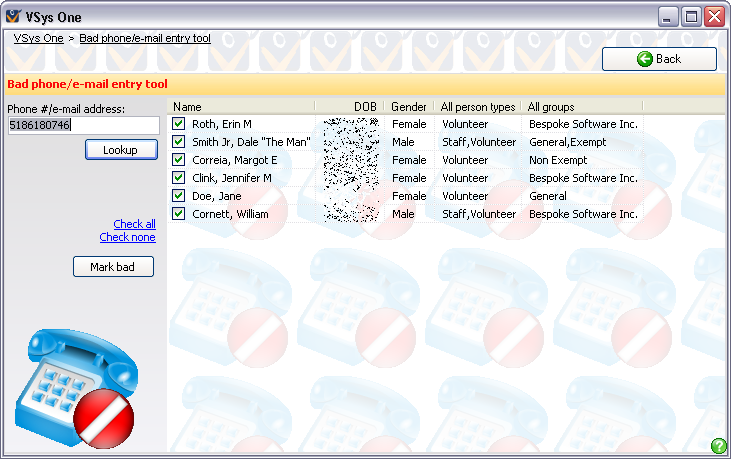Sort by All person types column
Screen dimensions: 731x459
pyautogui.click(x=478, y=106)
